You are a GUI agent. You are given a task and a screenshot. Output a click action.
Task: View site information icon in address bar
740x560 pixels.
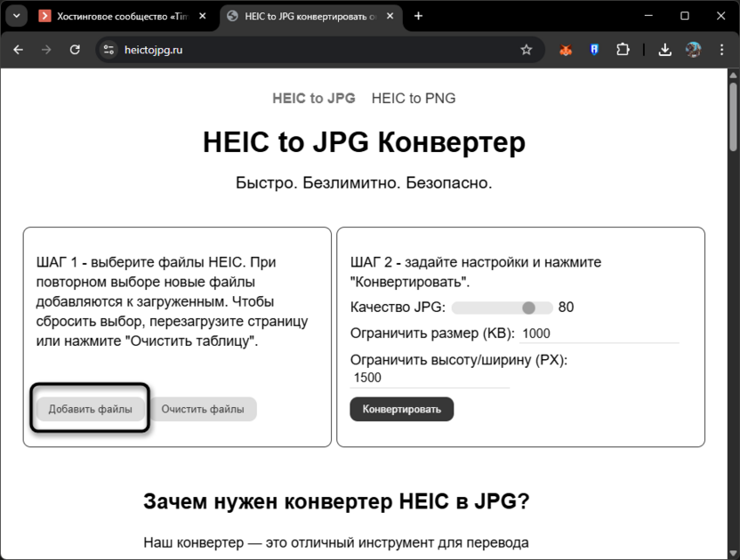(x=109, y=50)
